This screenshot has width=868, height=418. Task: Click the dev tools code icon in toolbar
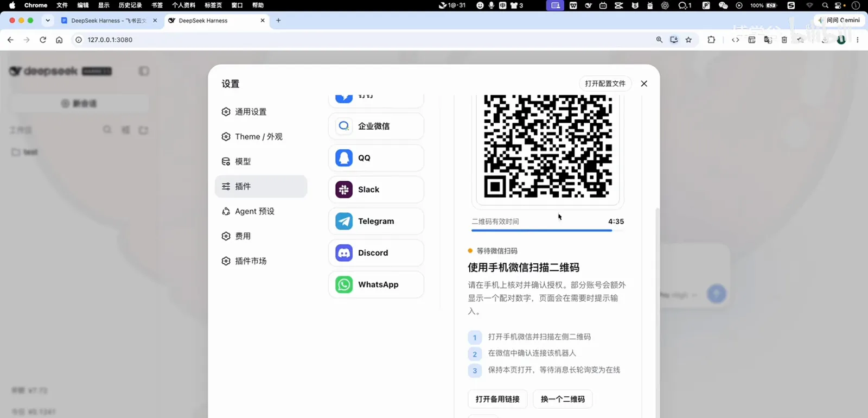point(736,40)
